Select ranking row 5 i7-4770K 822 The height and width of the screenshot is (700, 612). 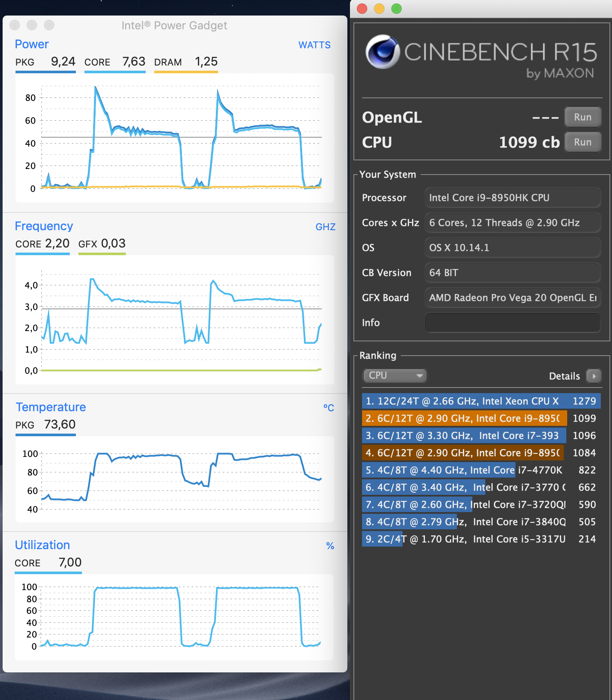[481, 470]
